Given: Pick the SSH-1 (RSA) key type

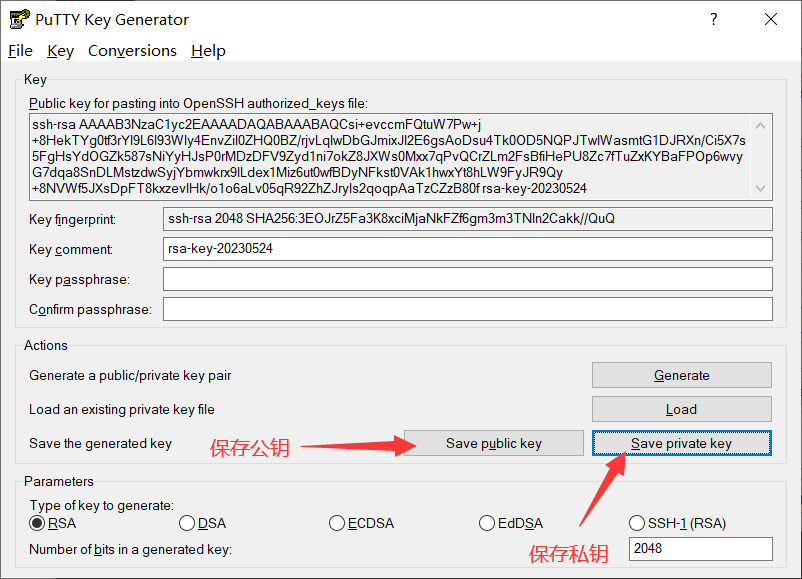Looking at the screenshot, I should 637,523.
